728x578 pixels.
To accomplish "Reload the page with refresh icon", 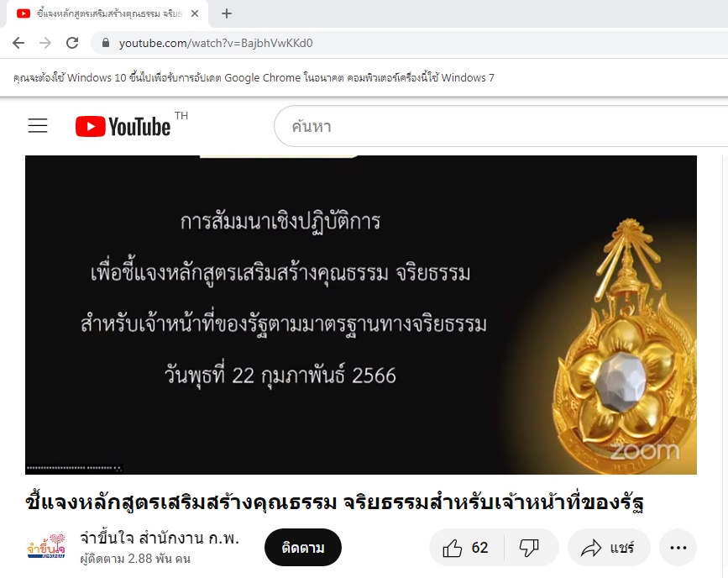I will point(72,43).
